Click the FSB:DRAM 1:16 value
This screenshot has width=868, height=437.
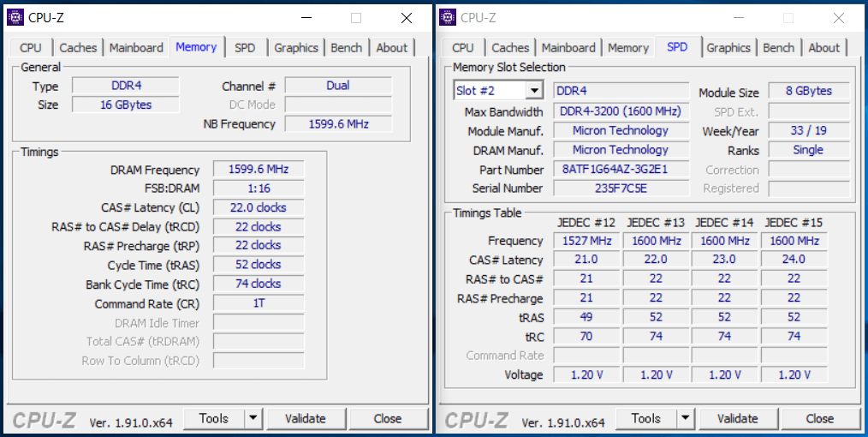(x=259, y=189)
